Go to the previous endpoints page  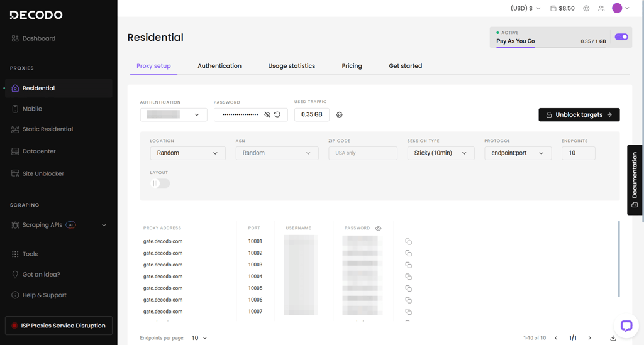point(556,338)
